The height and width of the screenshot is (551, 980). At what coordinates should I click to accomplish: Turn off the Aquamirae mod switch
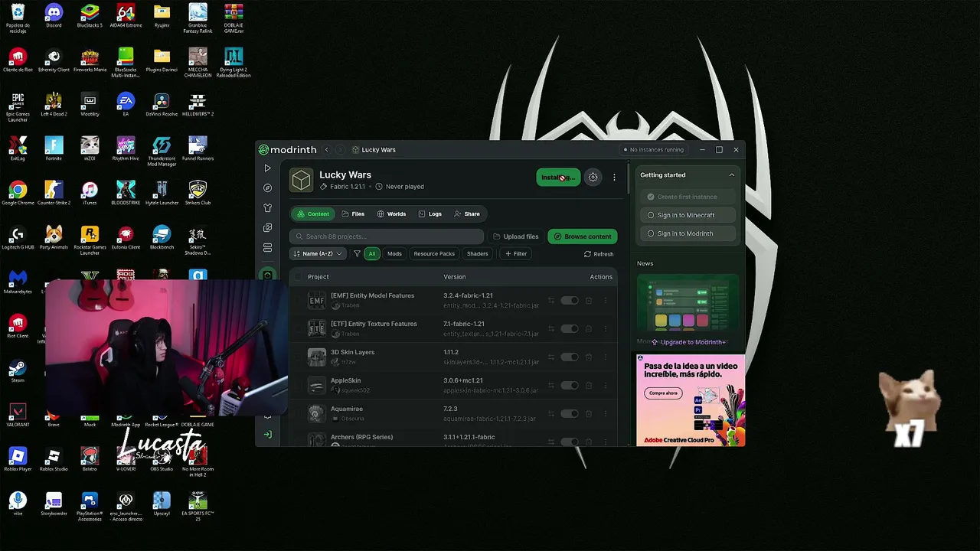(569, 414)
